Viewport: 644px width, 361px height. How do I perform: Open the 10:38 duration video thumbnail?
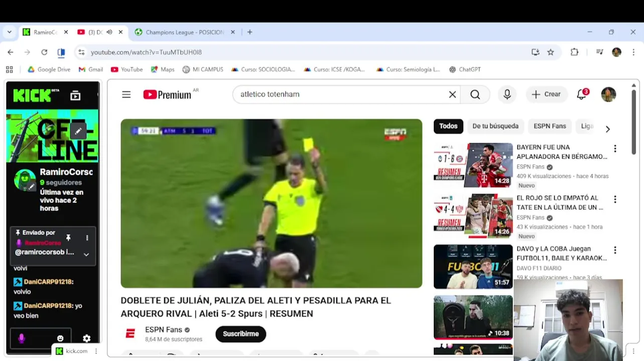click(473, 317)
